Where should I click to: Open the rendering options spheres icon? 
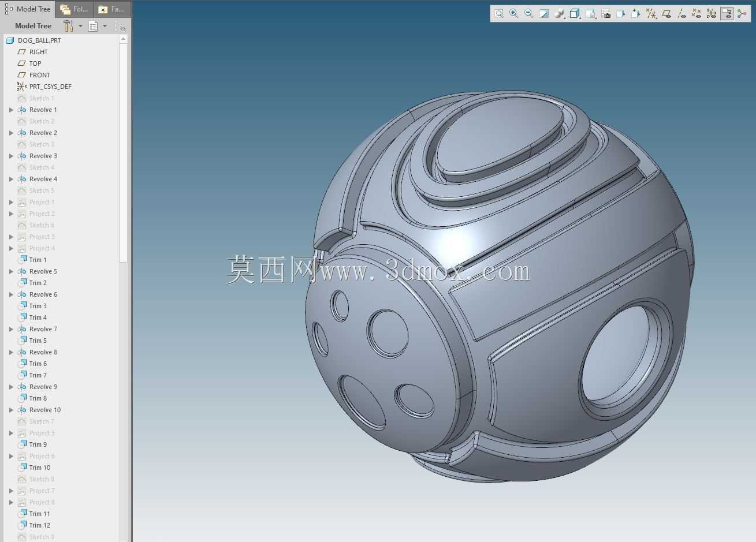(x=559, y=13)
